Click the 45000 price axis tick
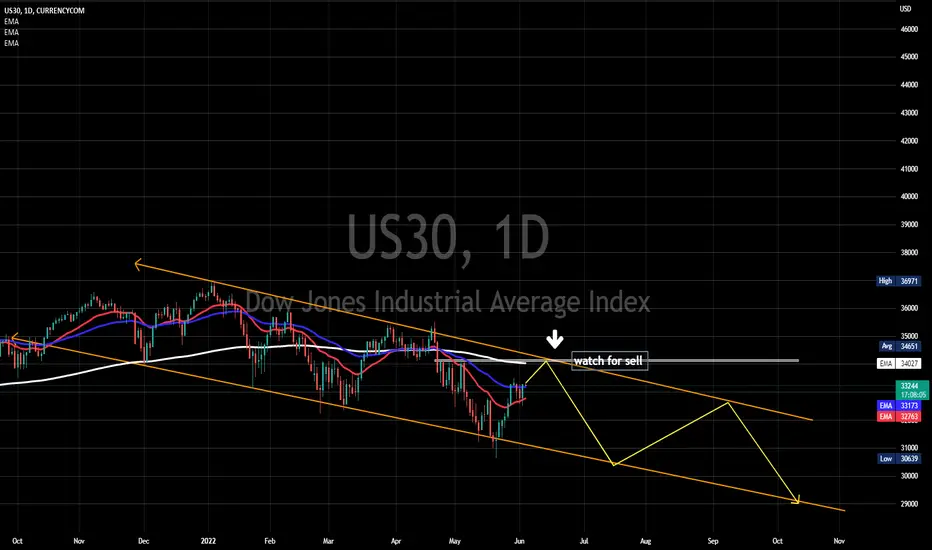Screen dimensions: 932x550 (x=909, y=57)
